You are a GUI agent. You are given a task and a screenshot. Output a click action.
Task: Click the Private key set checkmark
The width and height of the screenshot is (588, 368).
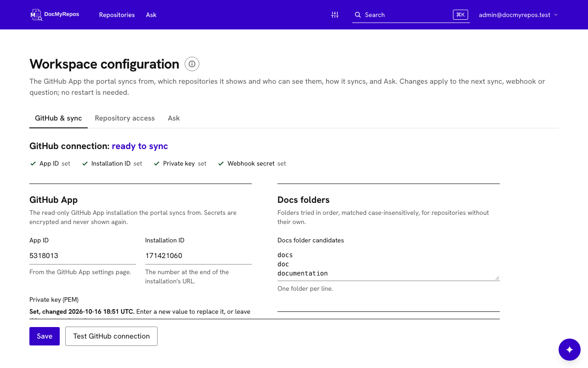click(x=157, y=163)
